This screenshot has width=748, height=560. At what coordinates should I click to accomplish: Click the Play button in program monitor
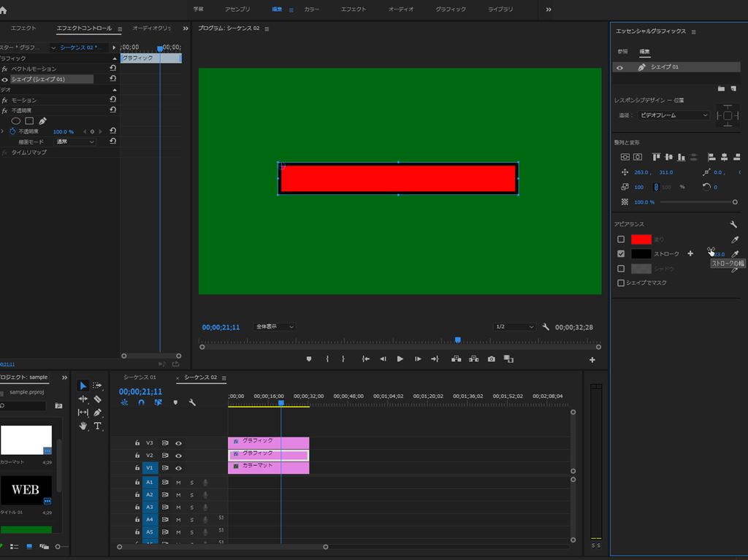click(400, 359)
